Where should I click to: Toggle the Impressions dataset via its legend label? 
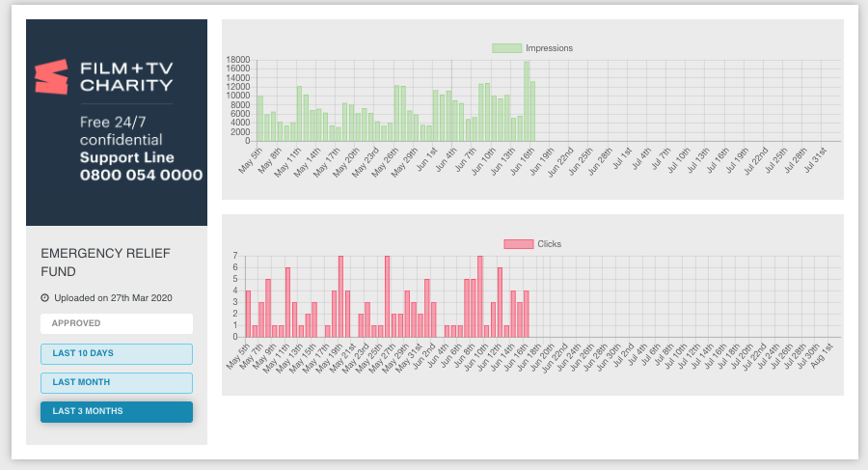pyautogui.click(x=549, y=48)
